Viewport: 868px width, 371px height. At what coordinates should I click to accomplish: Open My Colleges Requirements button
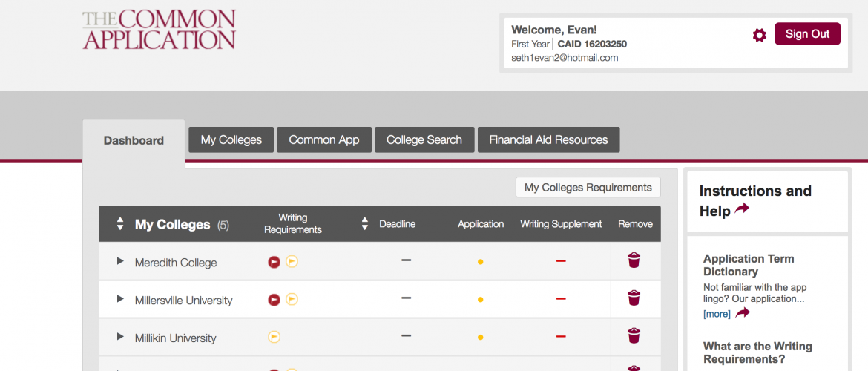[x=588, y=187]
